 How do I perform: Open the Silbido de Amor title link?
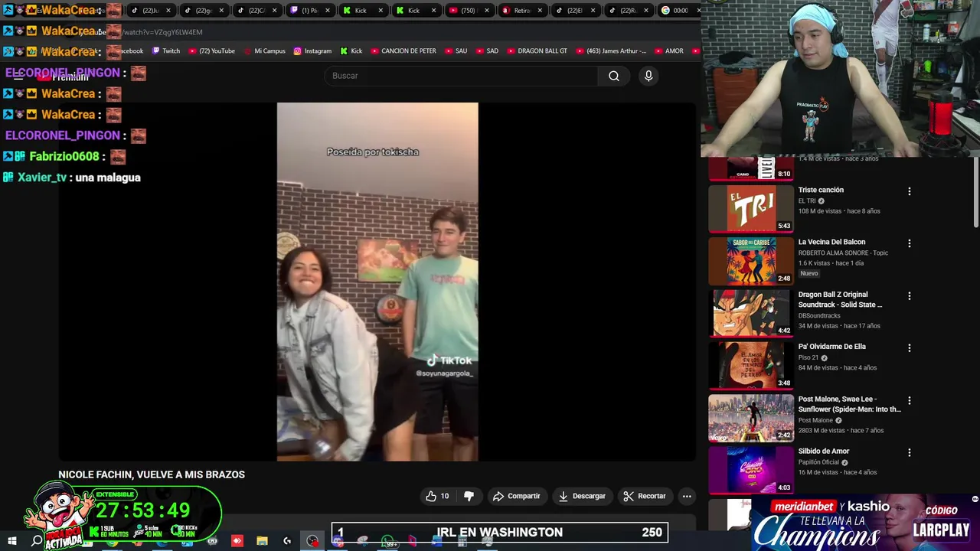point(824,451)
